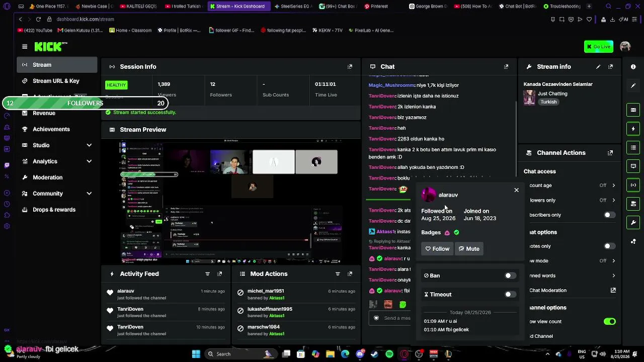Pop out the Session Info panel
Image resolution: width=644 pixels, height=362 pixels.
click(350, 66)
